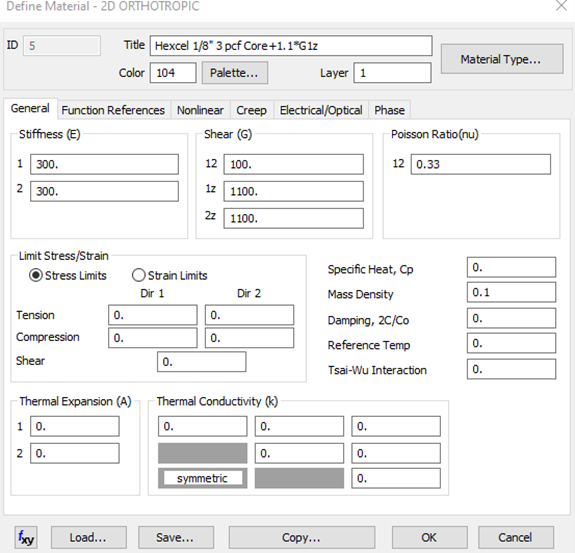This screenshot has height=553, width=575.
Task: Close the Define Material dialog
Action: (561, 6)
